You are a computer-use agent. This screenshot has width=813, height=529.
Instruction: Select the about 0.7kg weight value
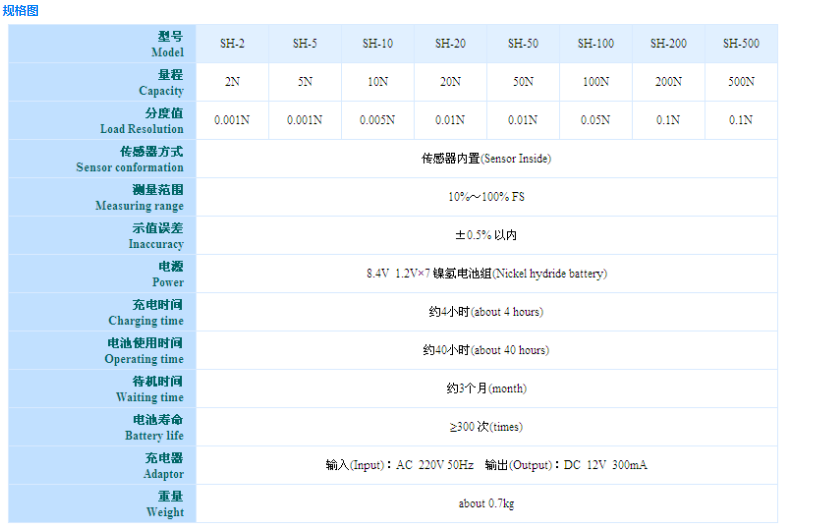[486, 503]
